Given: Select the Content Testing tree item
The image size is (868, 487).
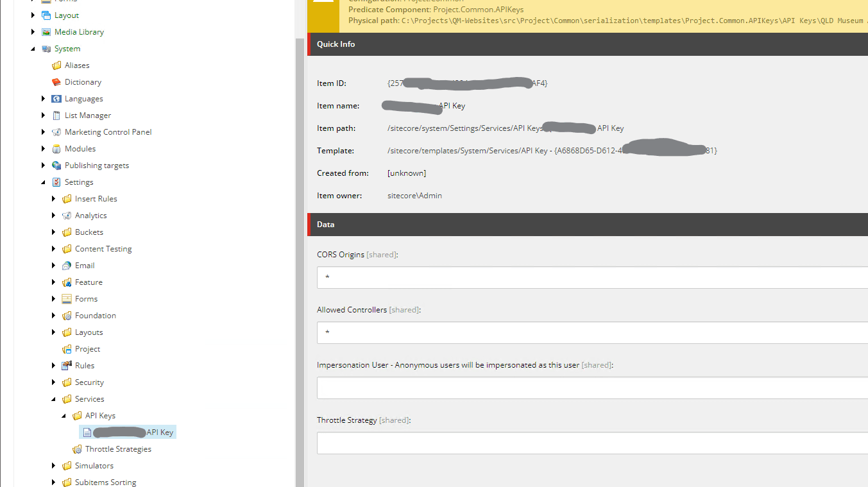Looking at the screenshot, I should pos(103,249).
